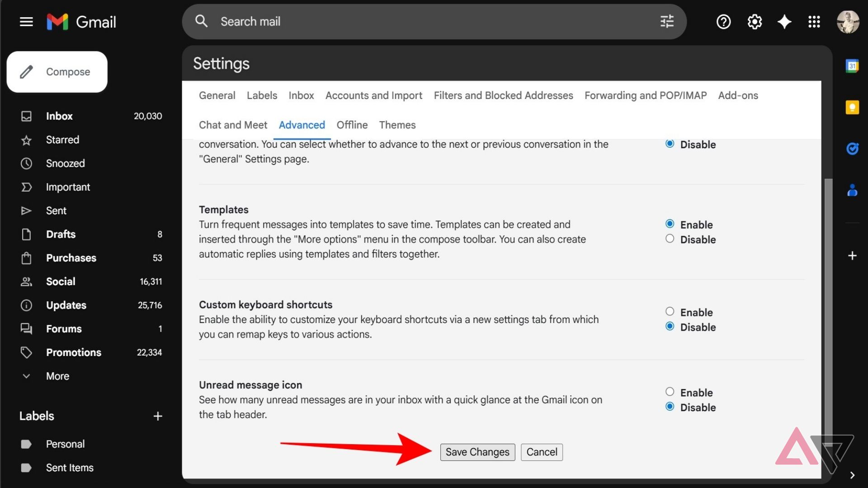This screenshot has width=868, height=488.
Task: Click the Settings gear icon
Action: click(x=754, y=22)
